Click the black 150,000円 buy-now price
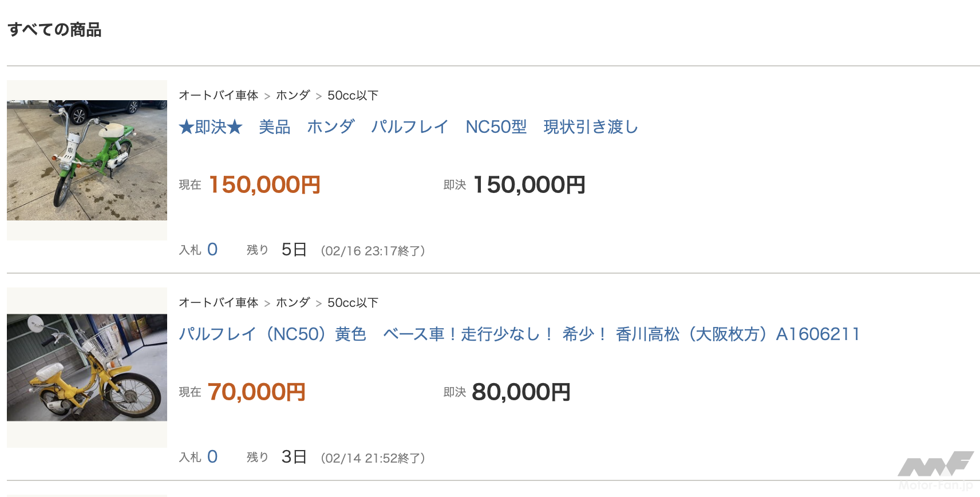The image size is (980, 497). (x=529, y=185)
